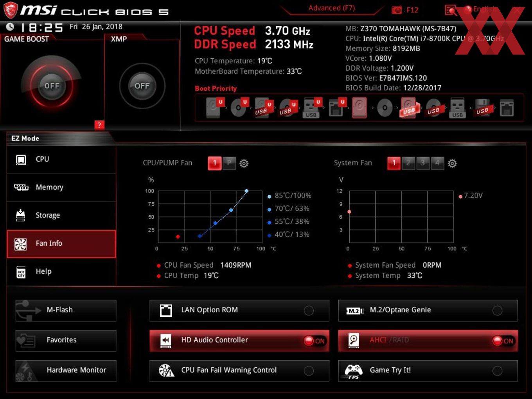Click the CPU Fan Speed 1409RPM readout
This screenshot has height=399, width=532.
click(x=207, y=265)
